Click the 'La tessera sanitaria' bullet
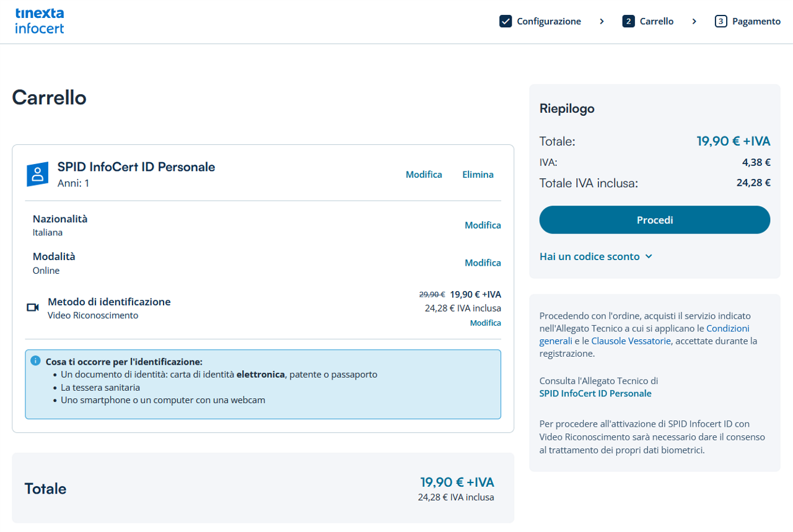The height and width of the screenshot is (532, 793). [x=100, y=388]
